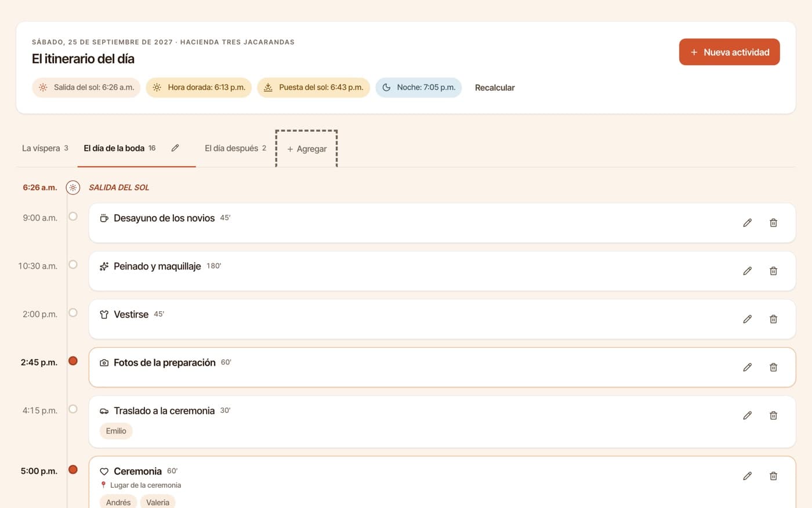This screenshot has height=508, width=812.
Task: Edit the Peinado y maquillaje activity
Action: pyautogui.click(x=747, y=271)
